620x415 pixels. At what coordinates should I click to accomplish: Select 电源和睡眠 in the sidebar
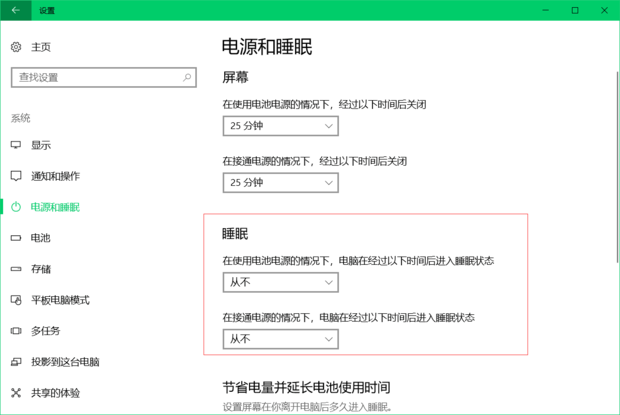point(55,207)
